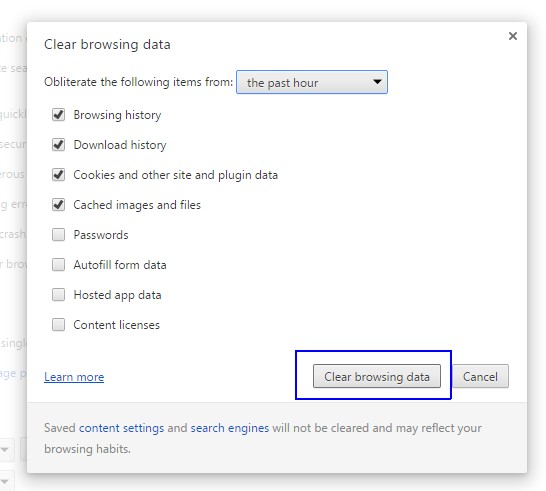
Task: Enable the Autofill form data checkbox
Action: (x=58, y=265)
